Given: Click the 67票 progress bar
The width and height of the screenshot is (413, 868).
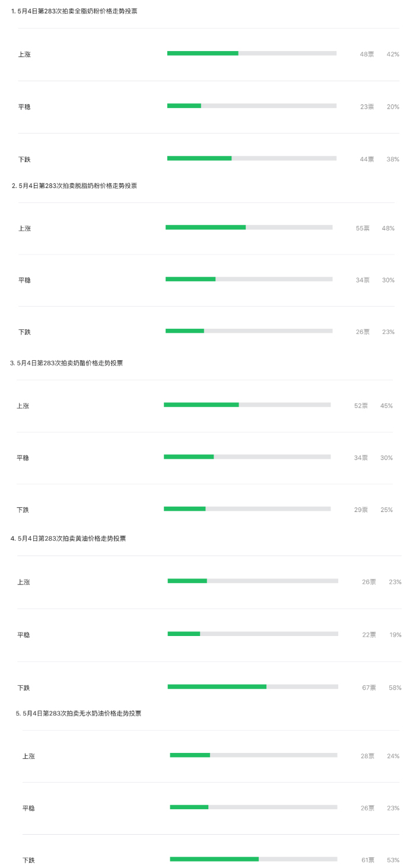Looking at the screenshot, I should (253, 686).
